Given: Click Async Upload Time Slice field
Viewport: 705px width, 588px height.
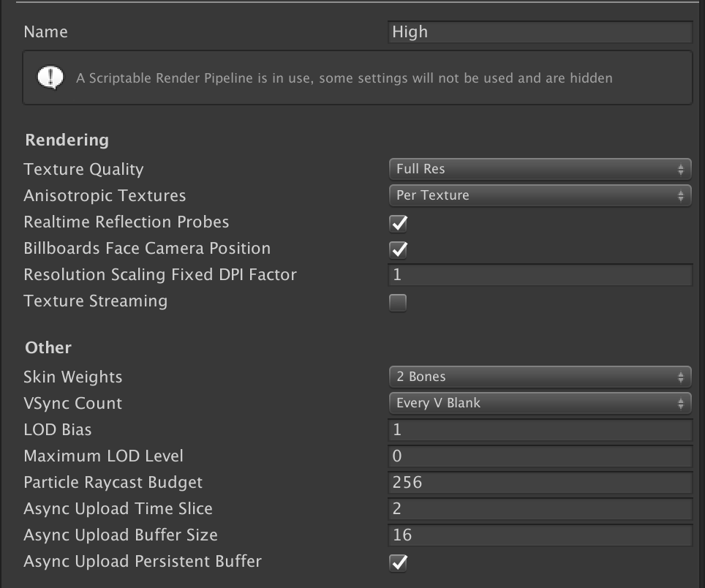Looking at the screenshot, I should click(x=540, y=509).
